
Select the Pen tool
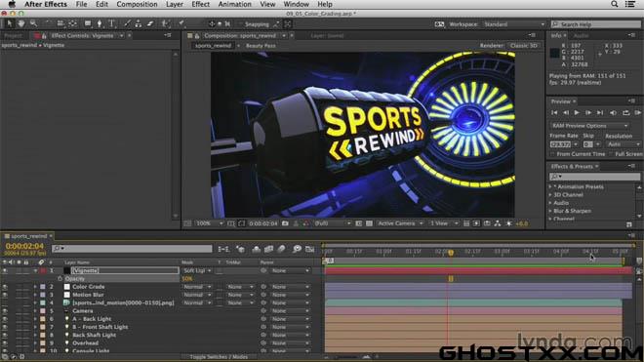pos(99,23)
